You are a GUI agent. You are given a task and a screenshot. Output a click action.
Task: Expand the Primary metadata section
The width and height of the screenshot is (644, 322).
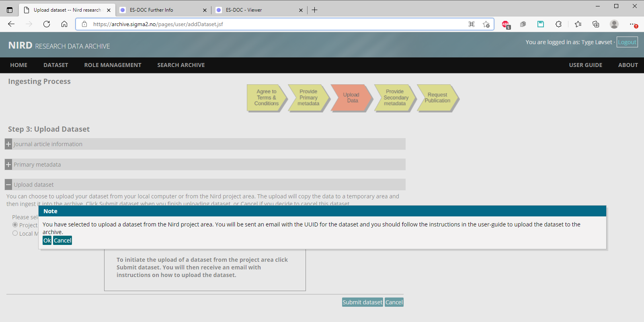point(8,165)
